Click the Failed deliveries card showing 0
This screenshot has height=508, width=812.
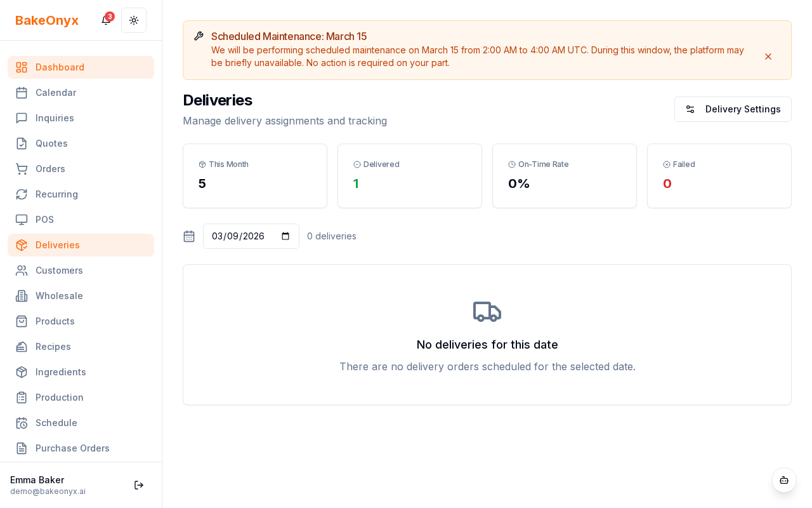719,176
